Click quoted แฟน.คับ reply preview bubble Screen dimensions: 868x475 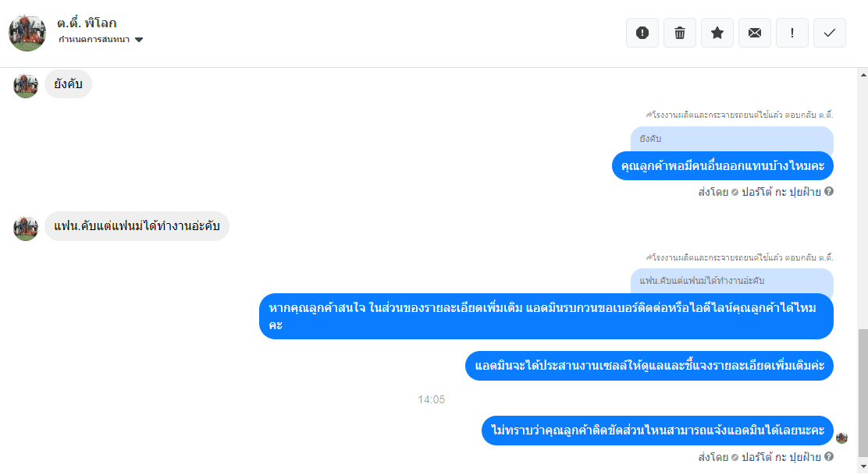click(732, 281)
